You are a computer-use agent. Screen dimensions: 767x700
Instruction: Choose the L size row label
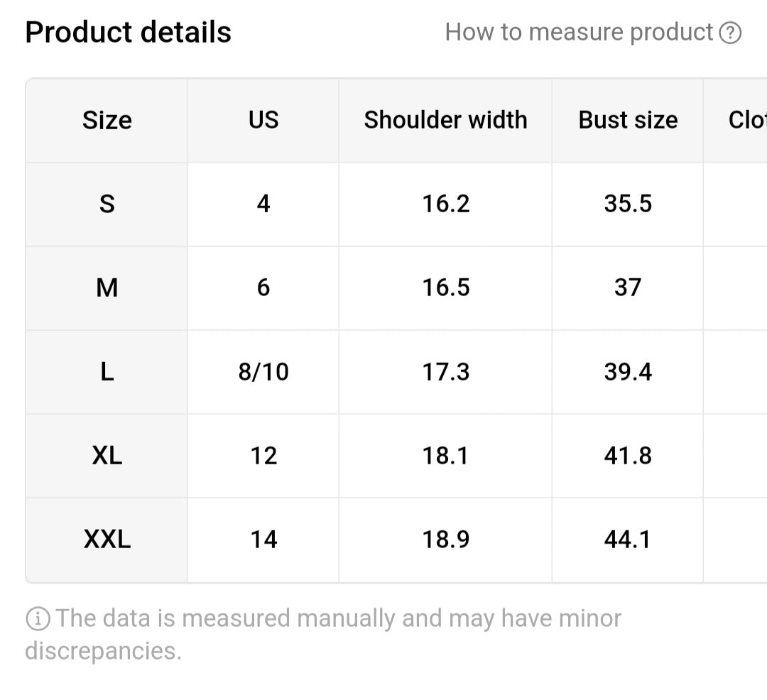pos(107,371)
